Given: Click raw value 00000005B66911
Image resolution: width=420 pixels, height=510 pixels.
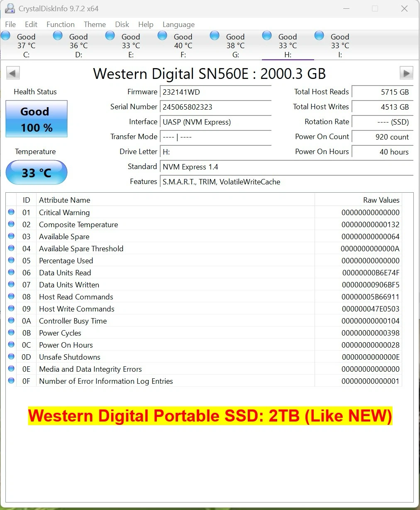Looking at the screenshot, I should click(371, 297).
